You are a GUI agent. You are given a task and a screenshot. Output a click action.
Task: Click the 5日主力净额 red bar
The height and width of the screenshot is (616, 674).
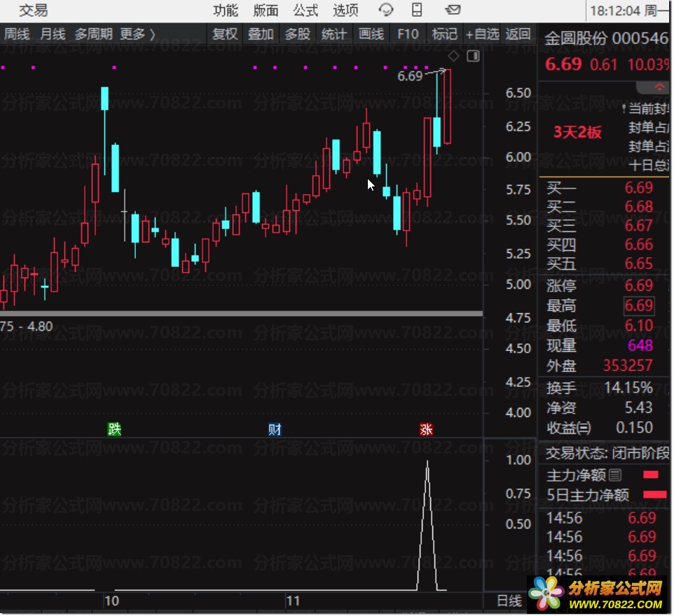tap(654, 495)
